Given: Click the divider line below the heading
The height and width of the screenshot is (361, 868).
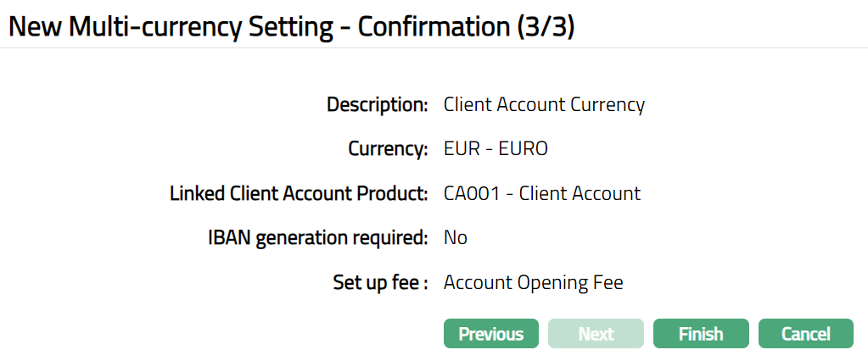Looking at the screenshot, I should pyautogui.click(x=434, y=48).
